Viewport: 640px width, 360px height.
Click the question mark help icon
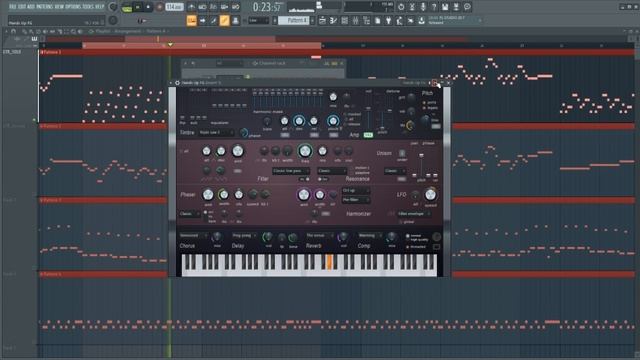pyautogui.click(x=434, y=7)
